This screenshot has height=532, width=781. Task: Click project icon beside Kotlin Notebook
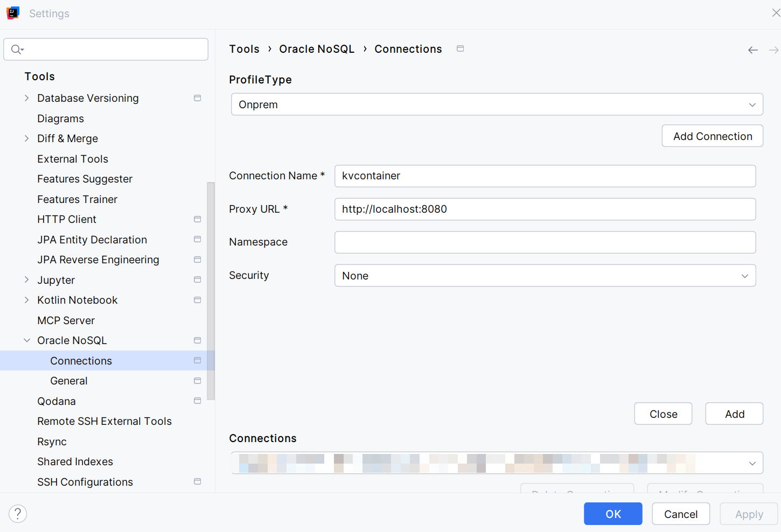(198, 300)
